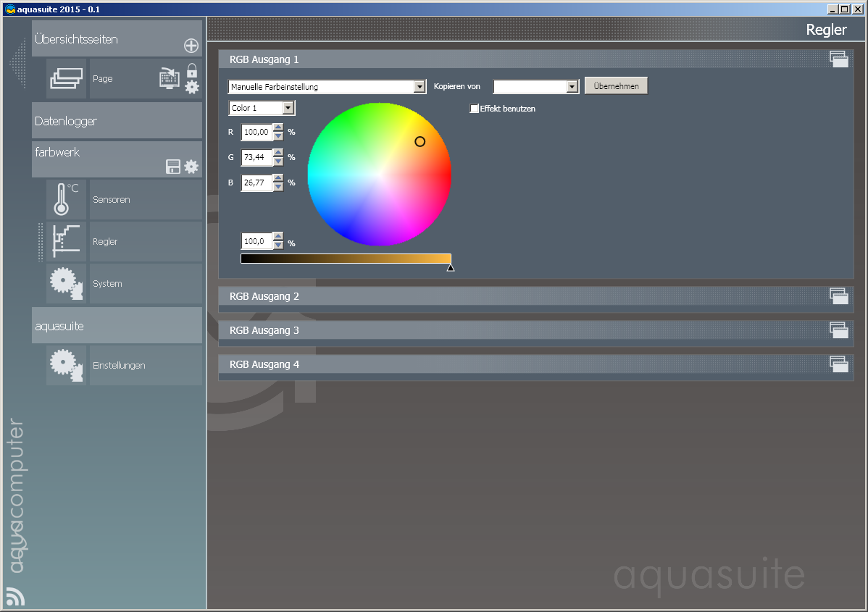Toggle the page lock icon
868x612 pixels.
click(191, 70)
